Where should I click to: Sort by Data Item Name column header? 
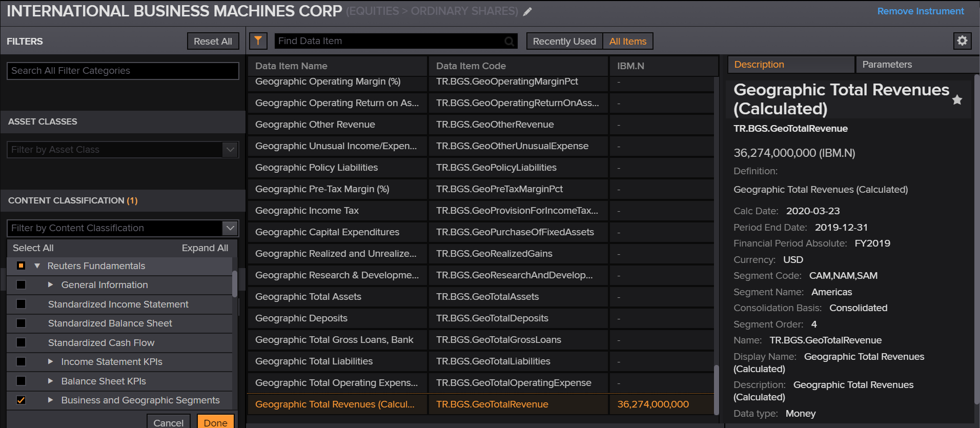338,66
